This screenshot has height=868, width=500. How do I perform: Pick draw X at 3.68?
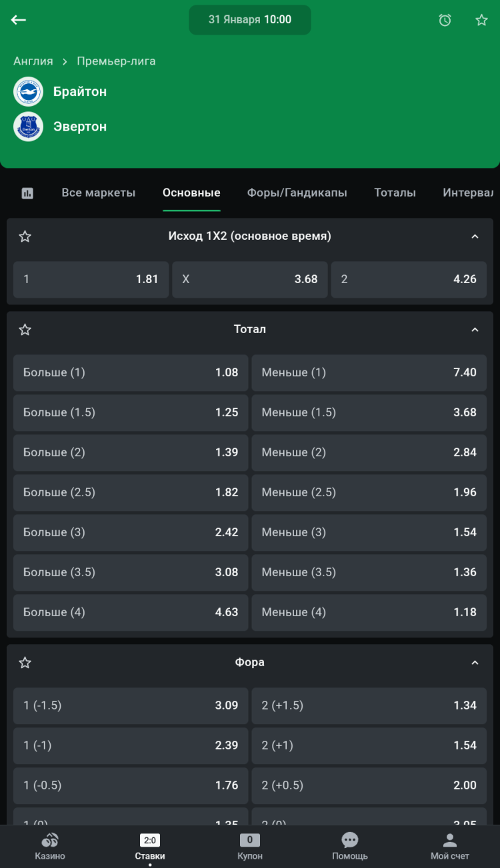(250, 279)
